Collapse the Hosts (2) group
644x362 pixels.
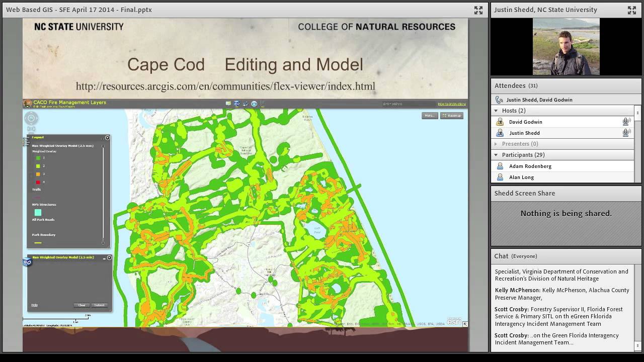click(496, 111)
